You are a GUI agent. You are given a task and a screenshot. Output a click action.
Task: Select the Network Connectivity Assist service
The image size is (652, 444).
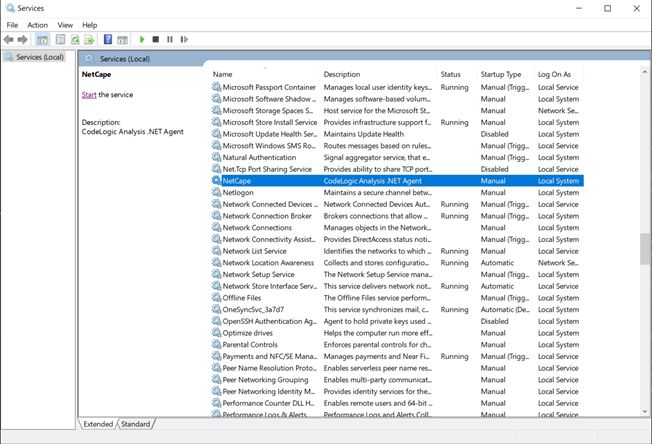coord(397,239)
